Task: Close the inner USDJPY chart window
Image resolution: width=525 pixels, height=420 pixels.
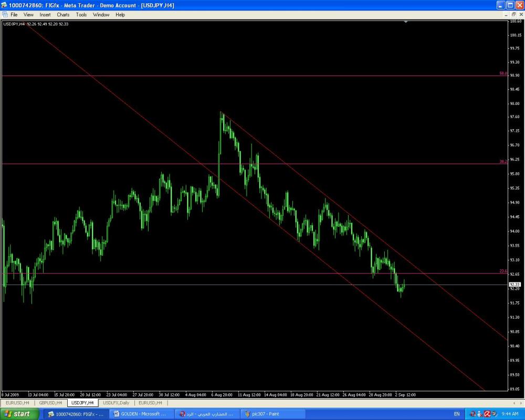Action: click(x=521, y=14)
